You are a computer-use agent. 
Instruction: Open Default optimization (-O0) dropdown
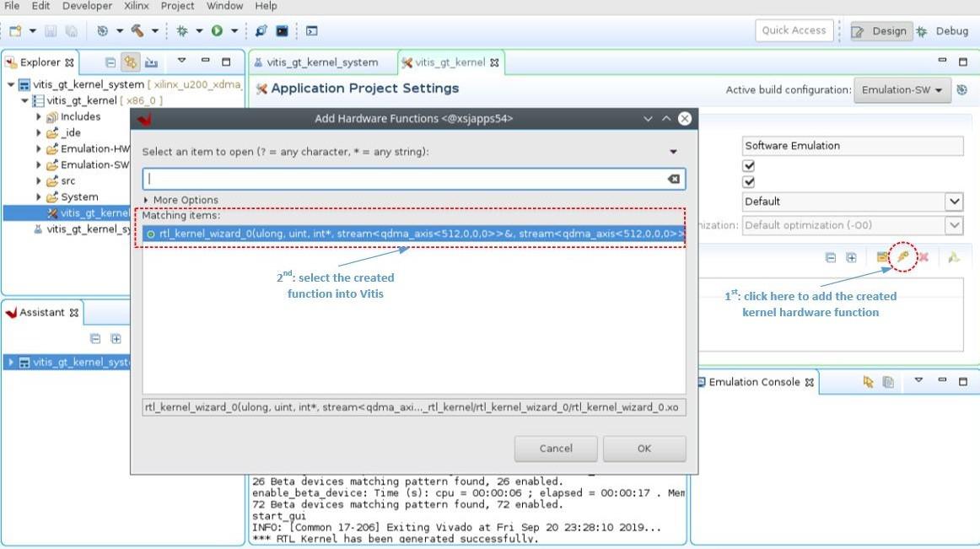[x=954, y=225]
